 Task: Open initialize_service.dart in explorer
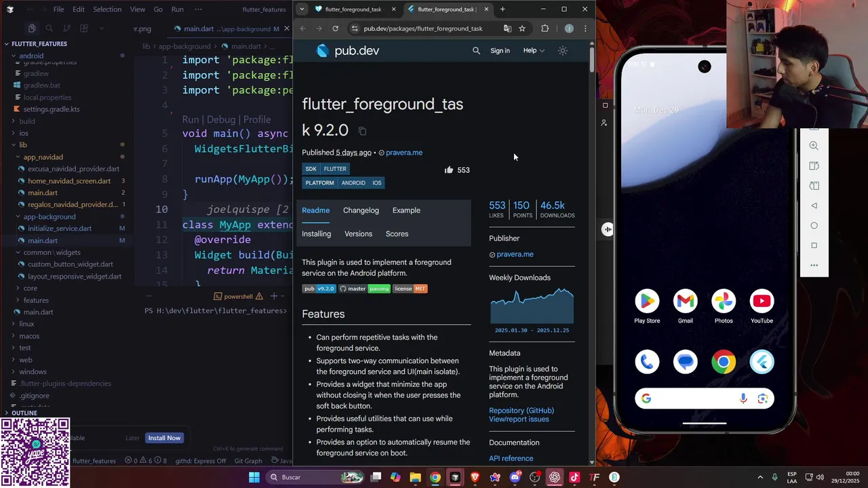(x=60, y=228)
